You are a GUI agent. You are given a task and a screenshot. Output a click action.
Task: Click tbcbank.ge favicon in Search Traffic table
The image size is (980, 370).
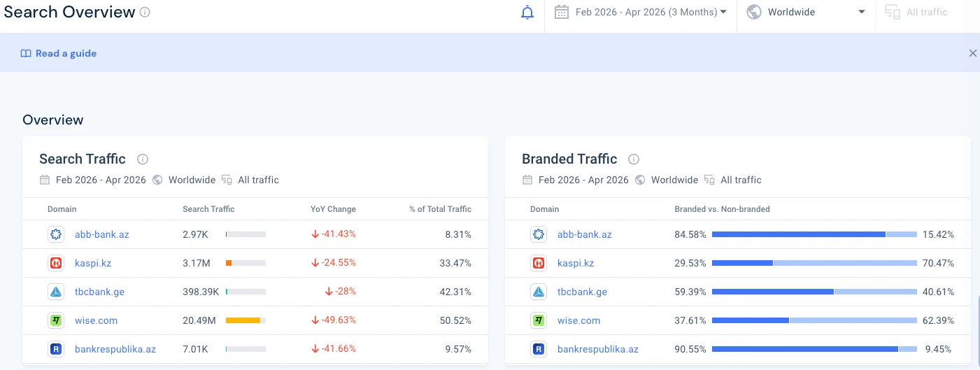point(56,292)
